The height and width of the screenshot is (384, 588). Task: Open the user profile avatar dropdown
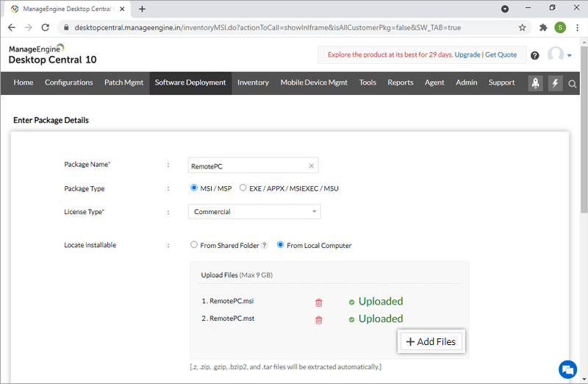coord(559,55)
